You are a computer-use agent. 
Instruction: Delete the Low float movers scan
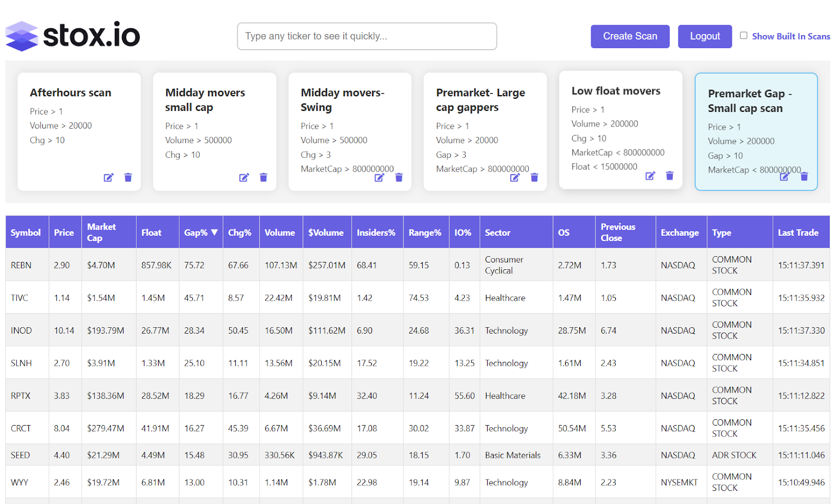[x=670, y=176]
